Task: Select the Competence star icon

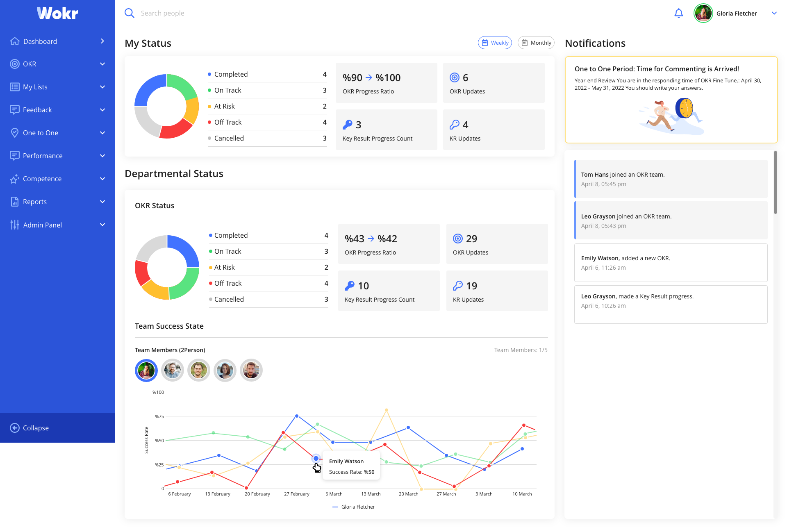Action: [15, 179]
